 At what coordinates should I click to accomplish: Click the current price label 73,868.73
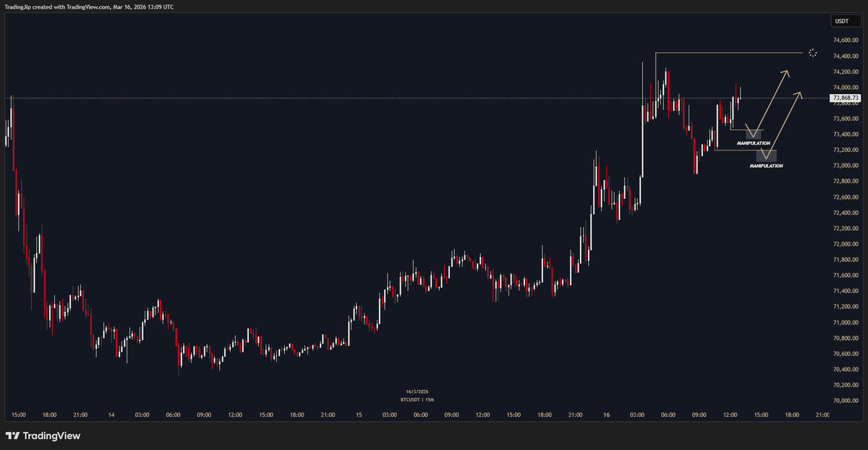846,98
